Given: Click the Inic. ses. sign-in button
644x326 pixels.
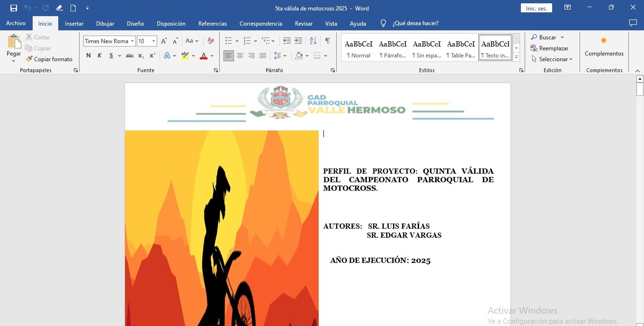Looking at the screenshot, I should tap(536, 8).
